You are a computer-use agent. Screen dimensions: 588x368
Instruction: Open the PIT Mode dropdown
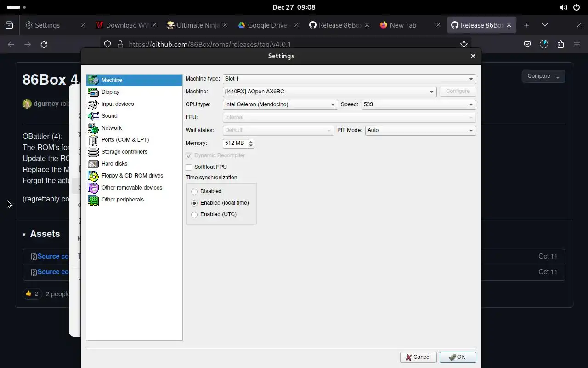pyautogui.click(x=420, y=130)
